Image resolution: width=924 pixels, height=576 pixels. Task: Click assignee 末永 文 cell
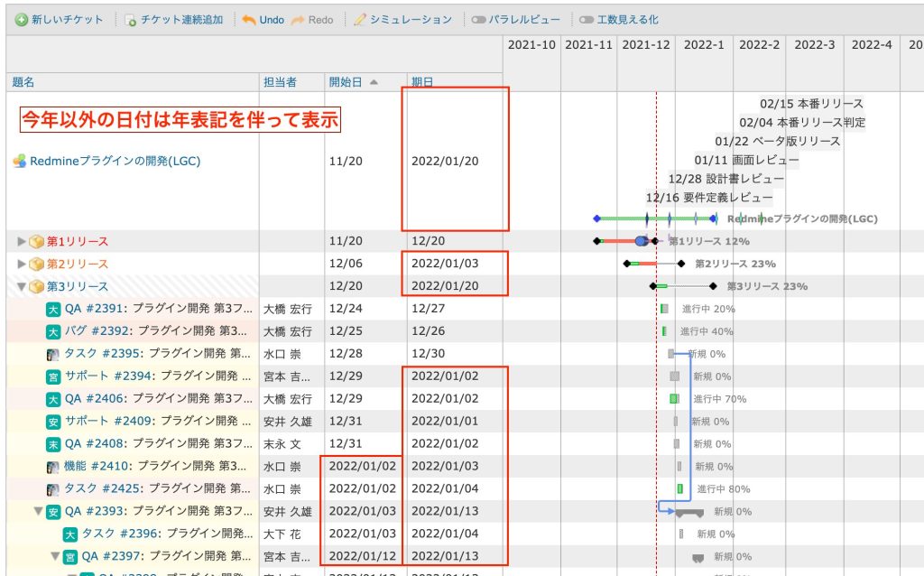282,443
